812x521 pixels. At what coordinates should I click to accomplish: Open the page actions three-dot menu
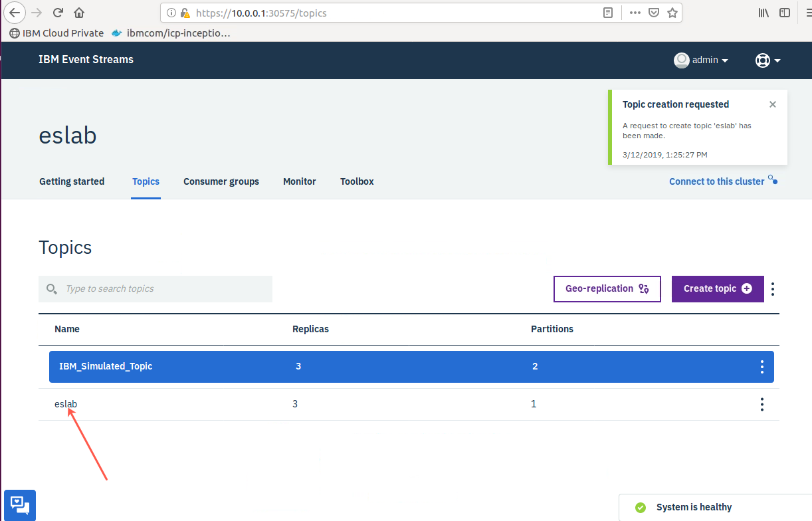click(635, 13)
